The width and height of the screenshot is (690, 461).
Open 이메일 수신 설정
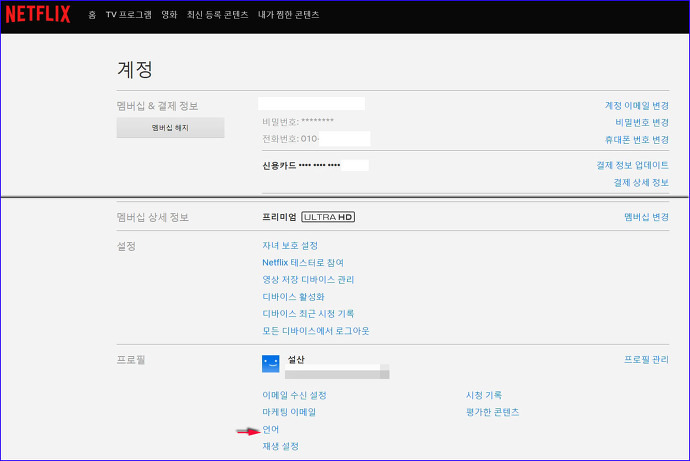(294, 395)
